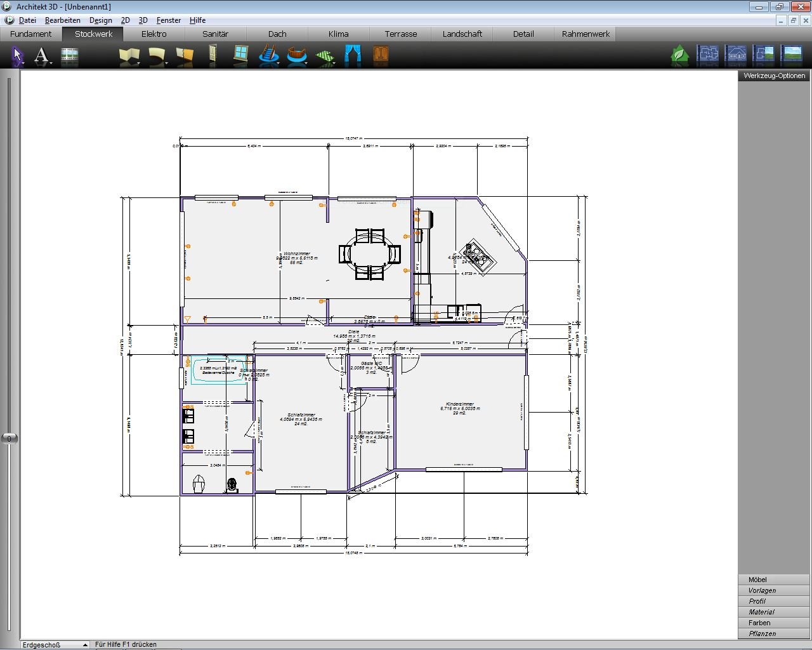812x650 pixels.
Task: Open the Erdgeschoß floor dropdown
Action: pyautogui.click(x=55, y=645)
